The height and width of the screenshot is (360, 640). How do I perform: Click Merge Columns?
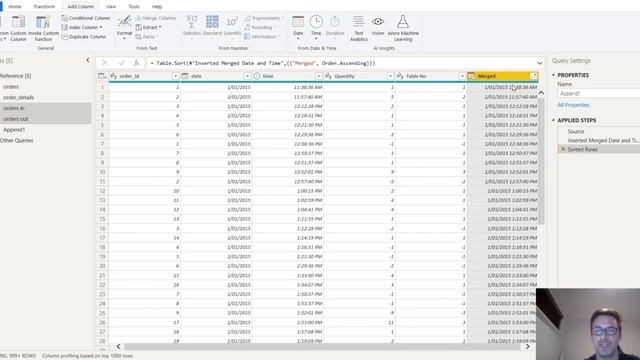(156, 18)
